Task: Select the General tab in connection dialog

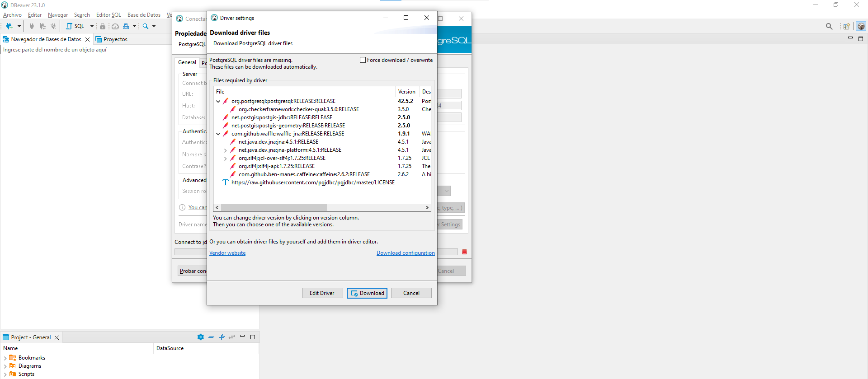Action: (x=187, y=62)
